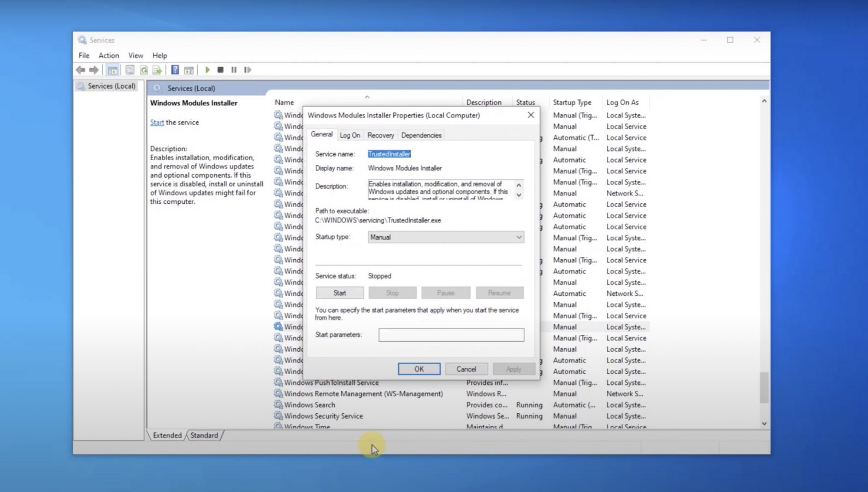
Task: Click Running status of Windows Security Service row
Action: 529,416
